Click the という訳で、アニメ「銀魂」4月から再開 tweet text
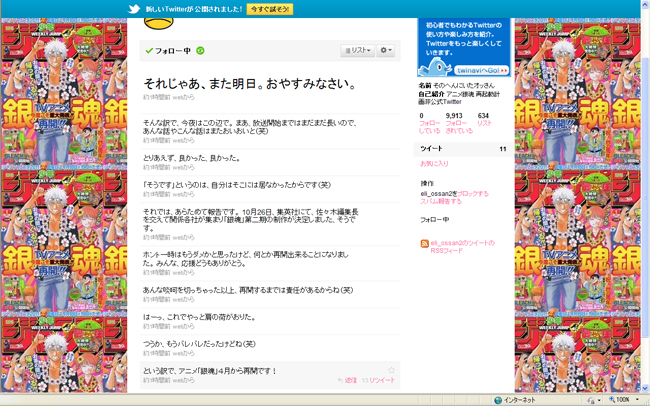 point(210,371)
